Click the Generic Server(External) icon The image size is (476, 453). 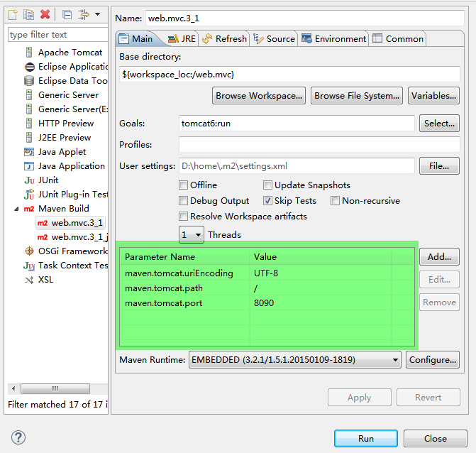[29, 109]
